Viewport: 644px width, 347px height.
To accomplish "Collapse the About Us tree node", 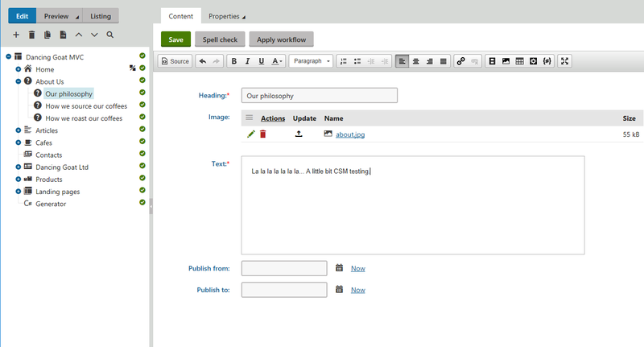I will pyautogui.click(x=18, y=81).
